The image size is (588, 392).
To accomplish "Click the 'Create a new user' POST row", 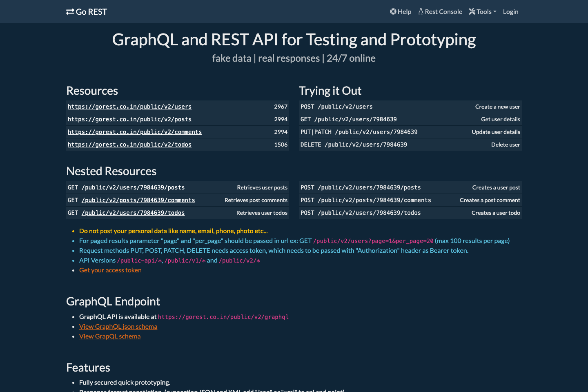I will 410,107.
